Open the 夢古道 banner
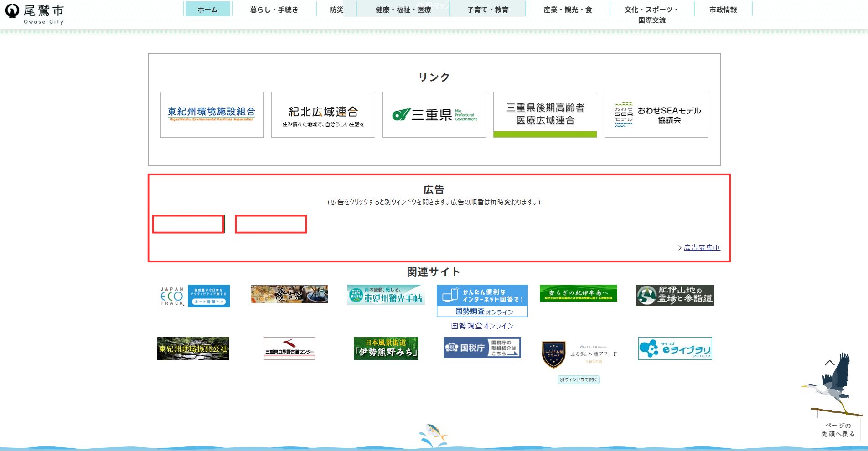 pos(289,294)
